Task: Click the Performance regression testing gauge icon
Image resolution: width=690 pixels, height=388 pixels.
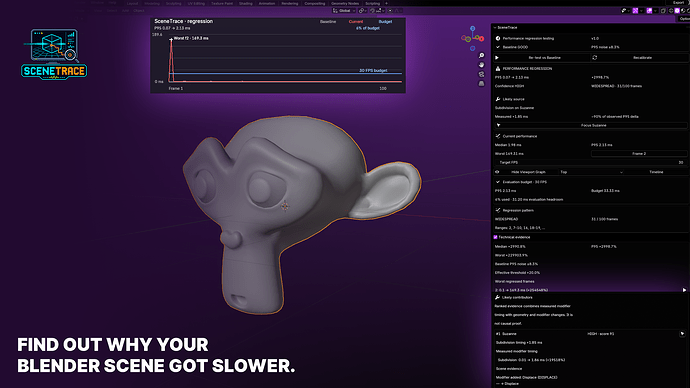Action: pyautogui.click(x=498, y=38)
